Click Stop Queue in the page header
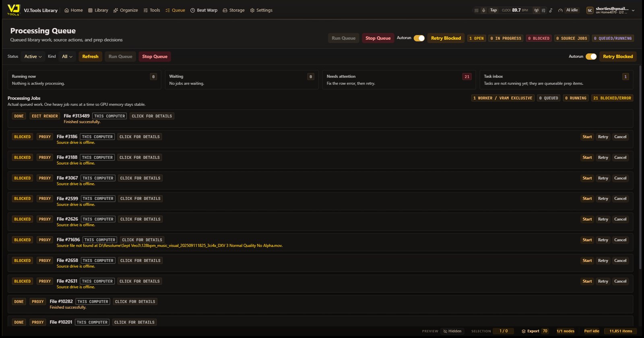The height and width of the screenshot is (338, 644). coord(378,38)
